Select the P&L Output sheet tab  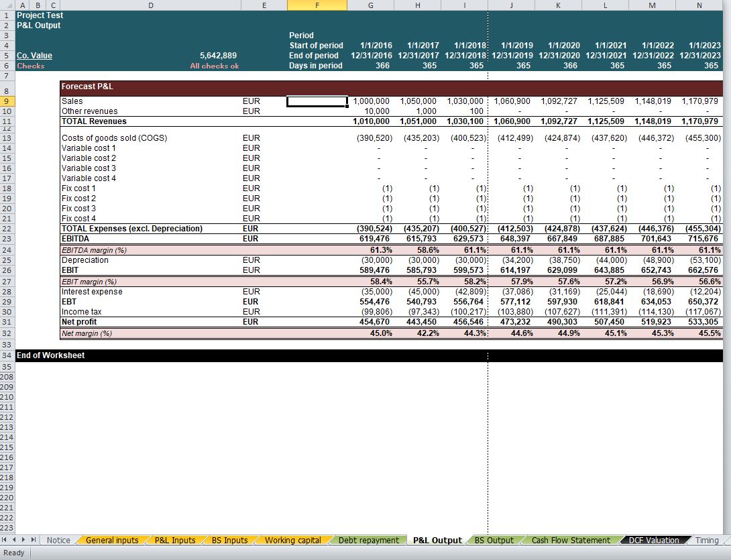click(437, 540)
